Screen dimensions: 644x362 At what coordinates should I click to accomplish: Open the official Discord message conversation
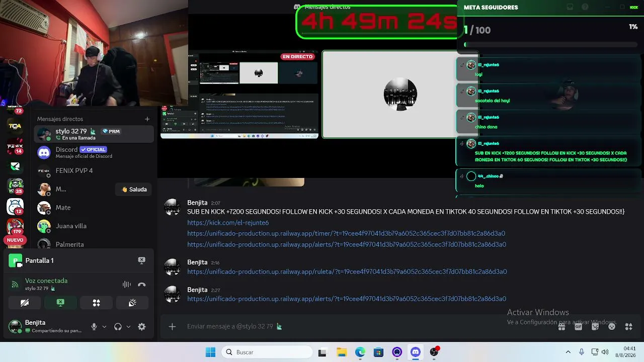click(94, 152)
